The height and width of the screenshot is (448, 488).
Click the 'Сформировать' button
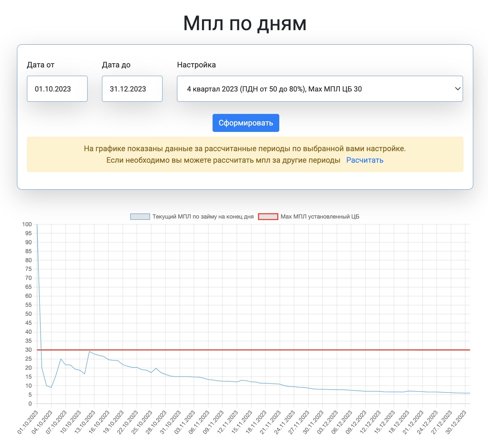[246, 123]
